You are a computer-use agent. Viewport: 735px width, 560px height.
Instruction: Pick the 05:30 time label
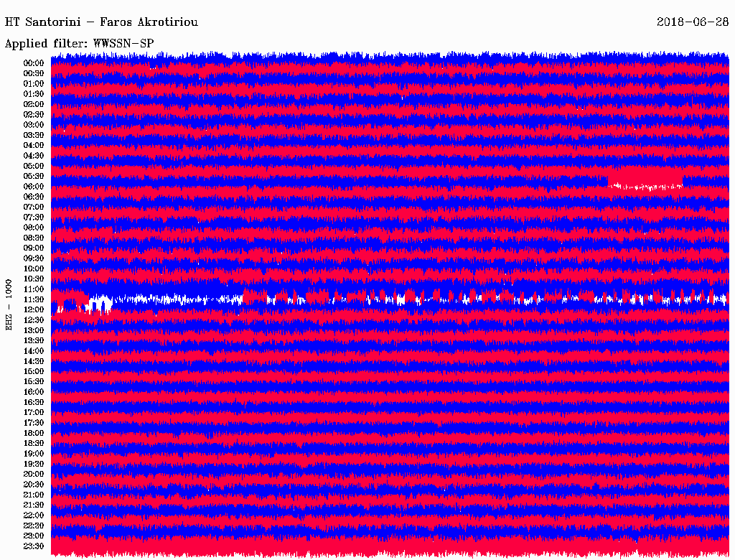point(33,176)
